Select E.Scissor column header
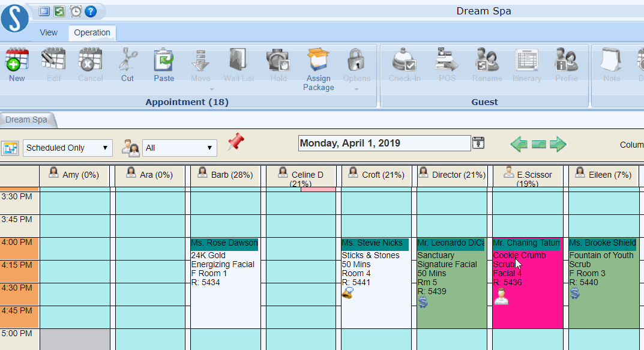The width and height of the screenshot is (644, 350). [x=528, y=177]
